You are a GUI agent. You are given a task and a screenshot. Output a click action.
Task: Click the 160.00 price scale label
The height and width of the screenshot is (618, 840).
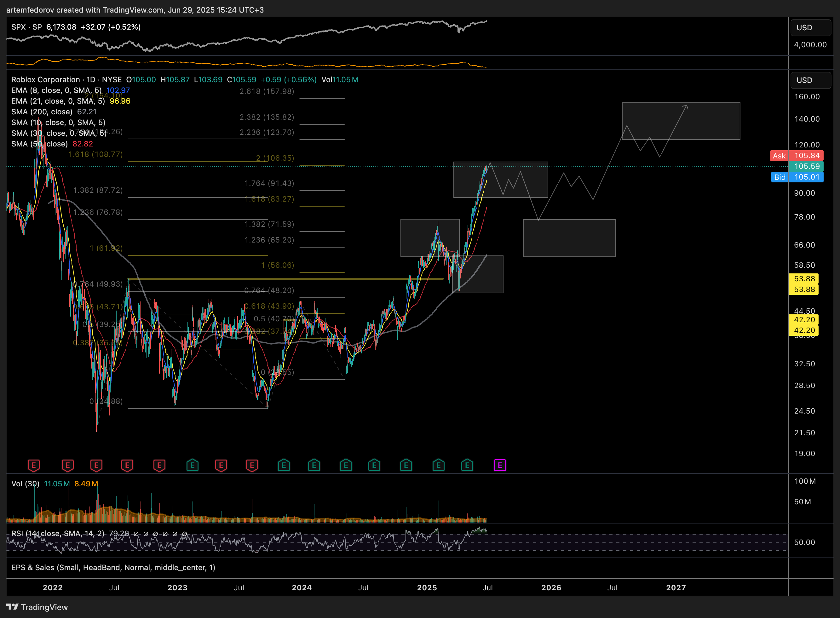coord(807,96)
